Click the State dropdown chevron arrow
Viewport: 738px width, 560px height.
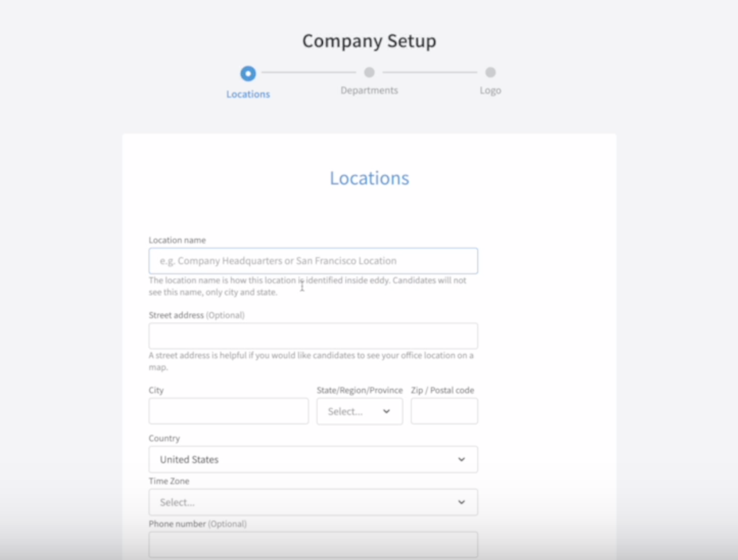click(386, 411)
